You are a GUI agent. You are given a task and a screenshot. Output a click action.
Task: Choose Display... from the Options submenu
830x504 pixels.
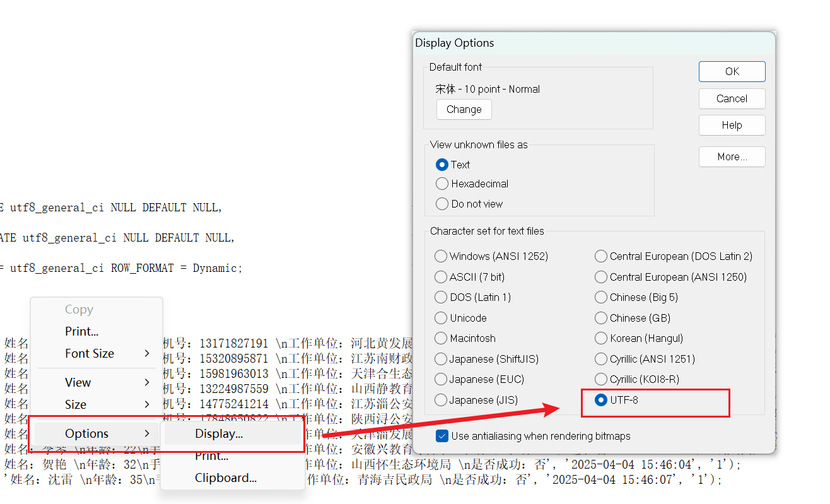pyautogui.click(x=219, y=433)
